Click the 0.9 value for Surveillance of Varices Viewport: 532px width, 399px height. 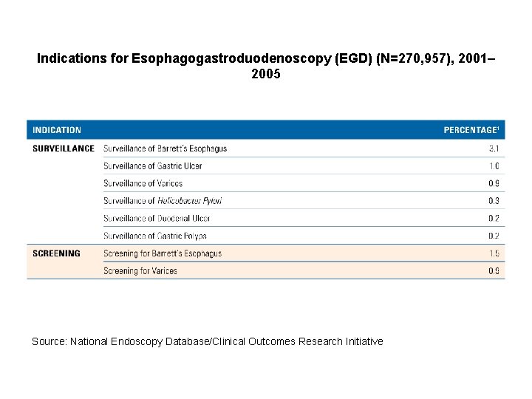(494, 183)
